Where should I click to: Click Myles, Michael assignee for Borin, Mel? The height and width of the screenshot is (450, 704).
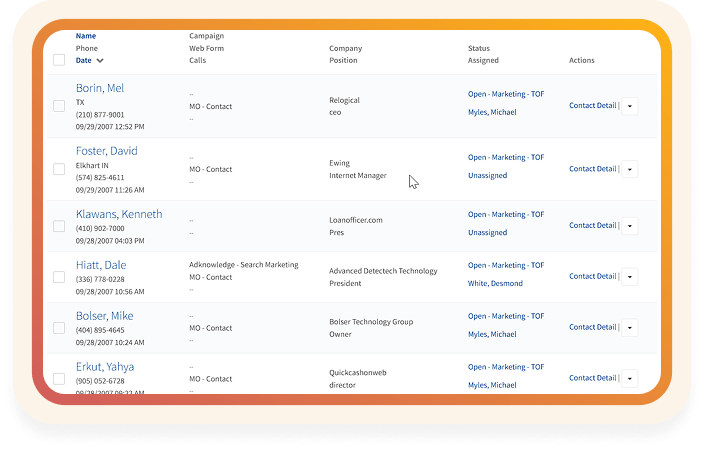click(492, 112)
